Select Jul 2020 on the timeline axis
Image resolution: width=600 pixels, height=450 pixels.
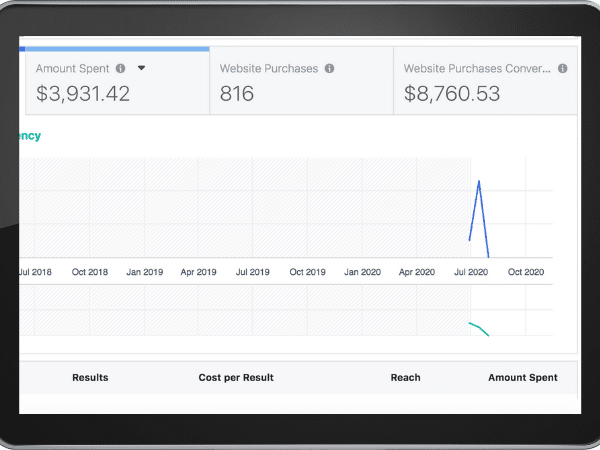point(470,272)
